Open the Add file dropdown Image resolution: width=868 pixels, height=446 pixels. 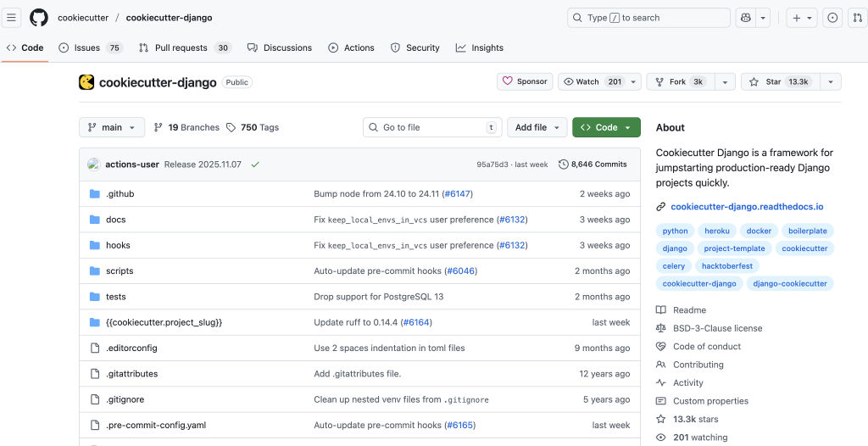tap(537, 127)
